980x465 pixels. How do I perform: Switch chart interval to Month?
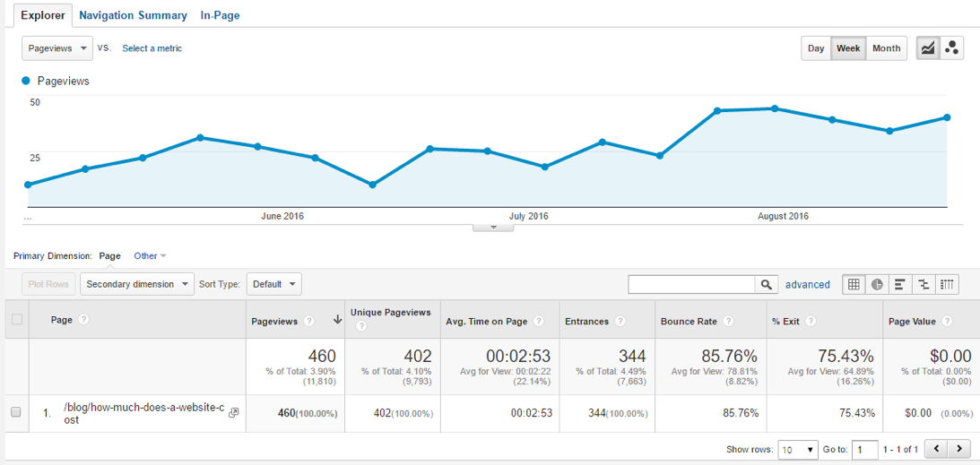click(886, 48)
